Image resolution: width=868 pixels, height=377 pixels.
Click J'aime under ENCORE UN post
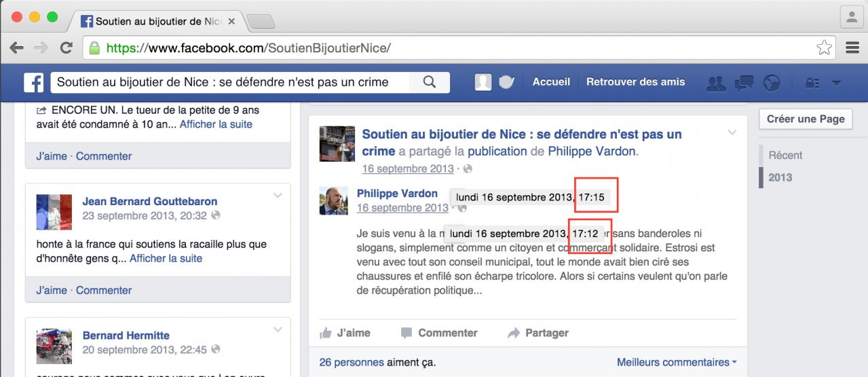click(x=52, y=156)
